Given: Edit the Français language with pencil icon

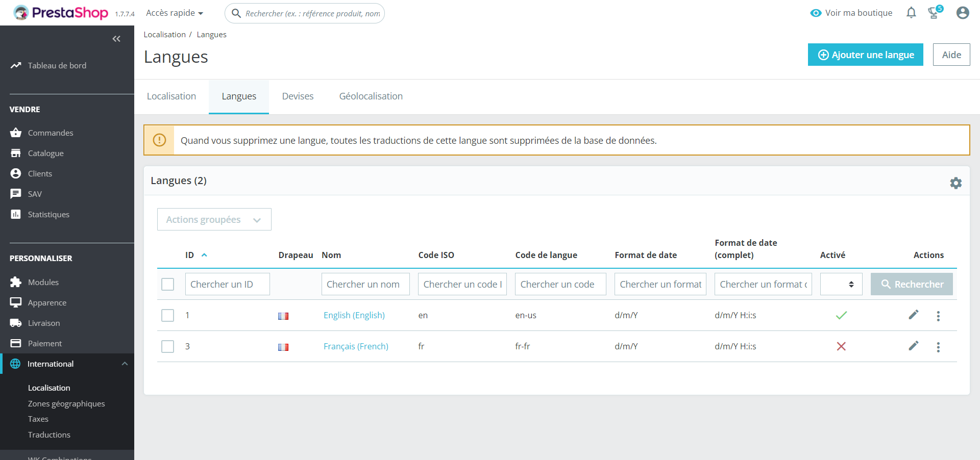Looking at the screenshot, I should click(913, 346).
